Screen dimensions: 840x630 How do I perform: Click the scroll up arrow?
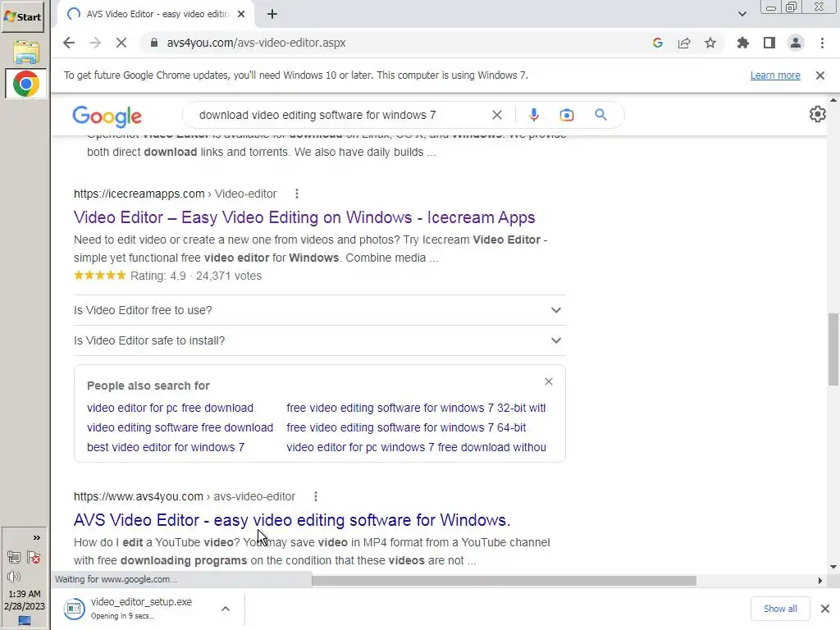833,100
